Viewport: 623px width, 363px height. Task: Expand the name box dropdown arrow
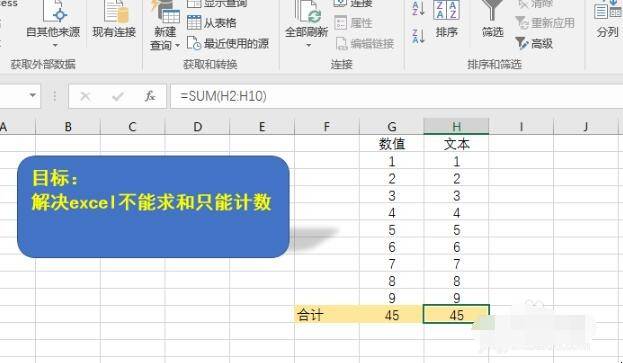(33, 95)
